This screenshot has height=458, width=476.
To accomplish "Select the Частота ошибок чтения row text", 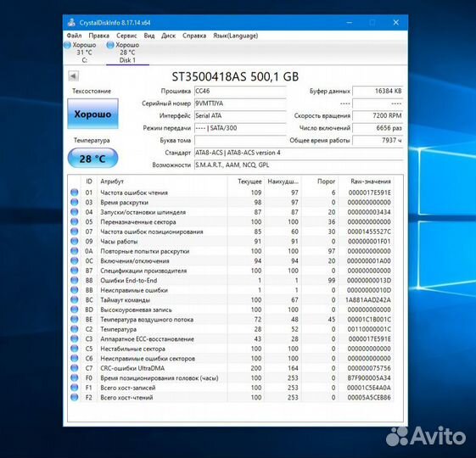I will tap(134, 193).
